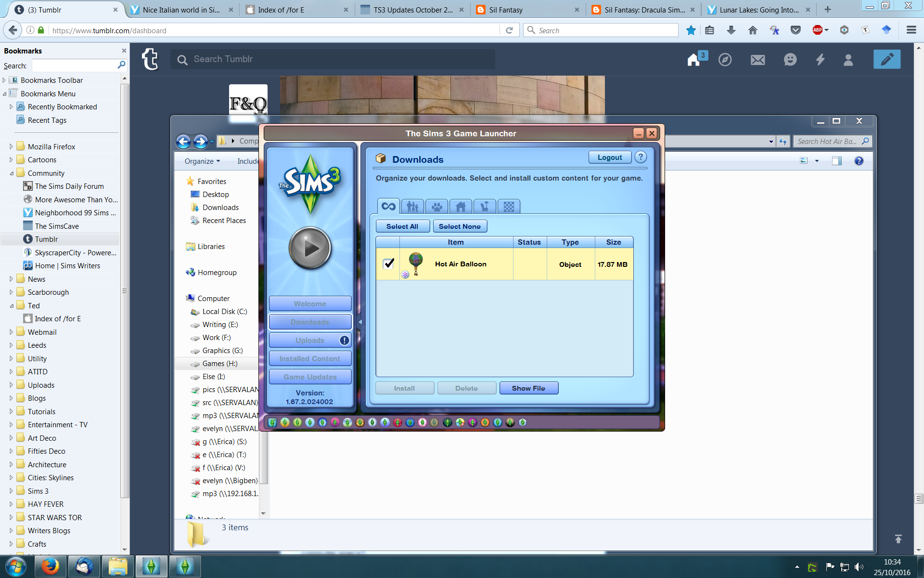Open Game Updates section

coord(310,377)
